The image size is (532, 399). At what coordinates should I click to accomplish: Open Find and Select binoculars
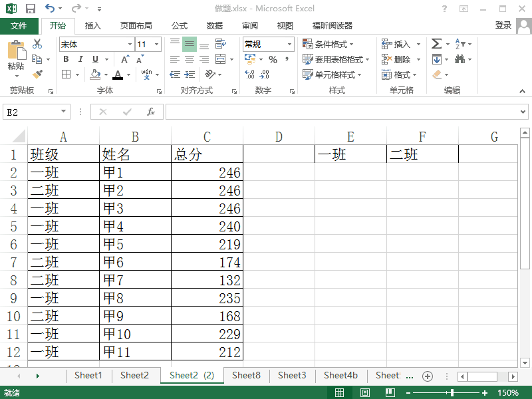pos(460,59)
